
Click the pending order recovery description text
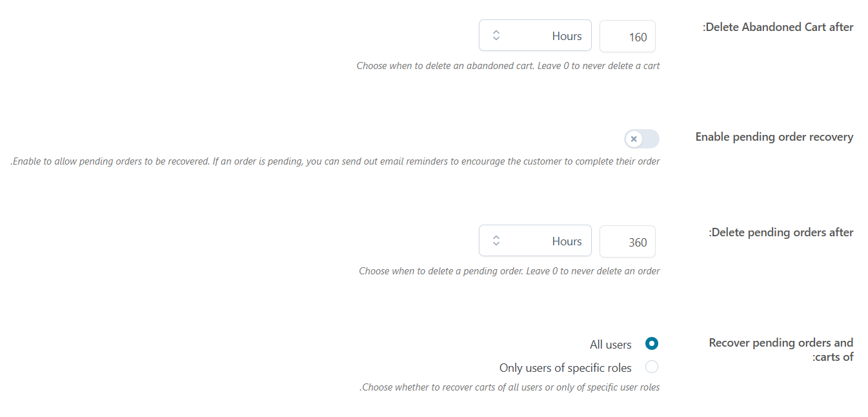(336, 161)
